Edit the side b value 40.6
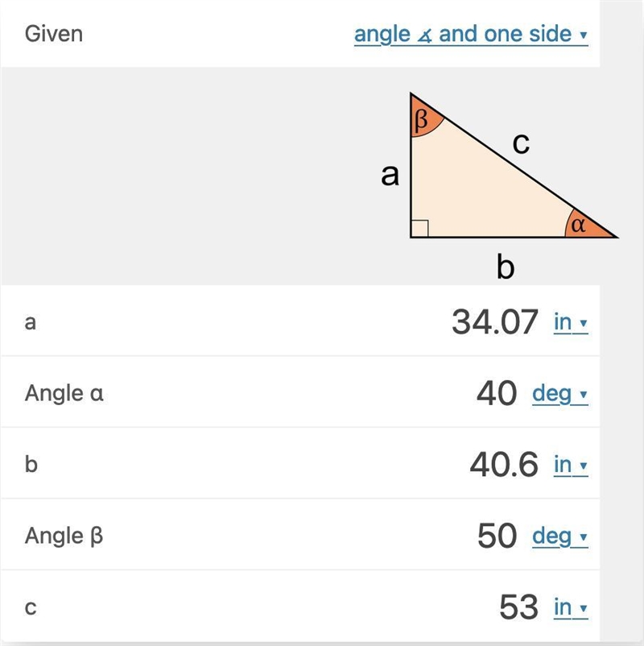644x646 pixels. [504, 464]
